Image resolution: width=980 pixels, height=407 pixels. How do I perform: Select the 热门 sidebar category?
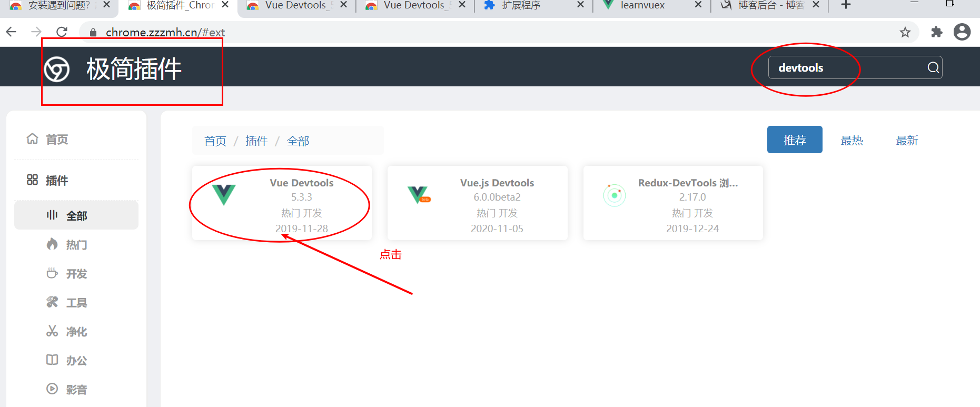click(x=76, y=244)
